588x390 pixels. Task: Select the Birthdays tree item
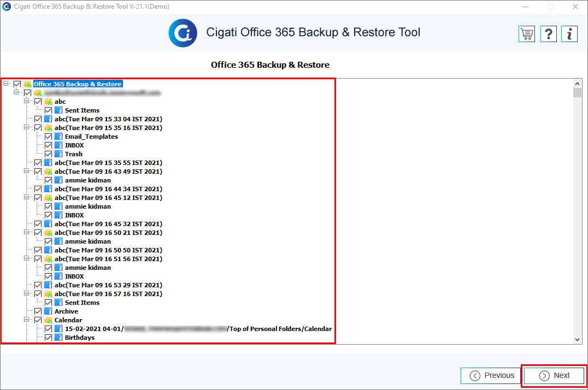80,338
